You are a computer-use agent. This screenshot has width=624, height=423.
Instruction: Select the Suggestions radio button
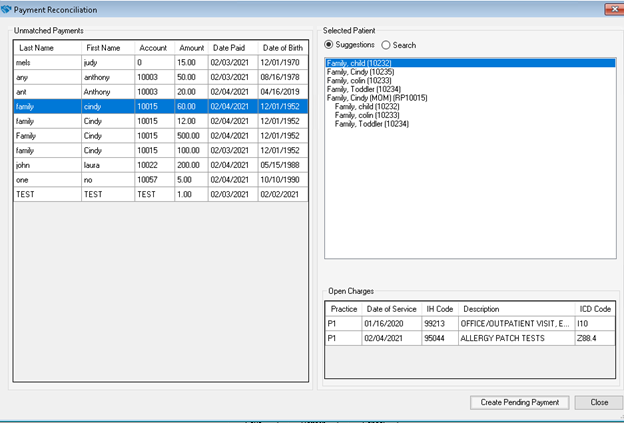(331, 45)
